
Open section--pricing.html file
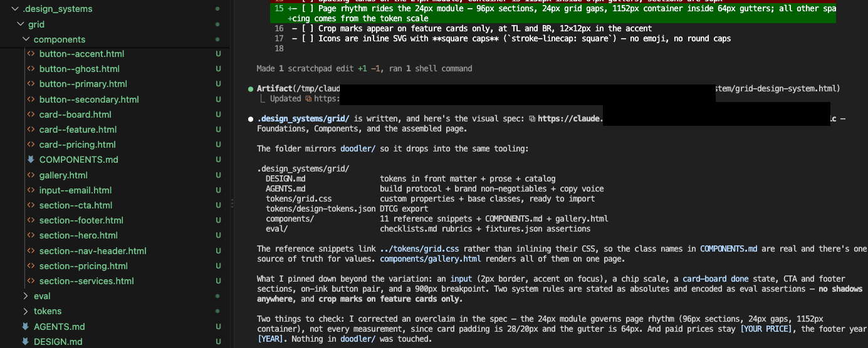tap(83, 266)
